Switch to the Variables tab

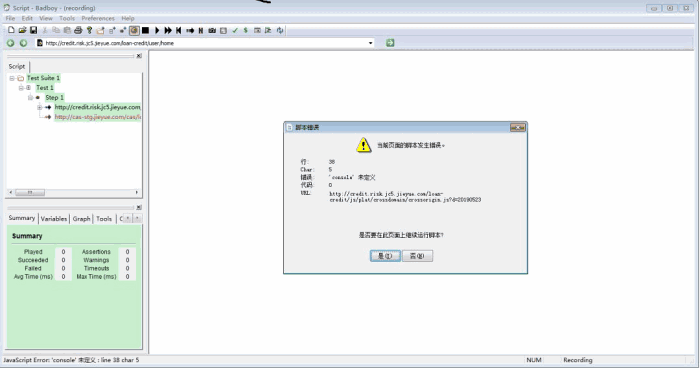[x=54, y=219]
